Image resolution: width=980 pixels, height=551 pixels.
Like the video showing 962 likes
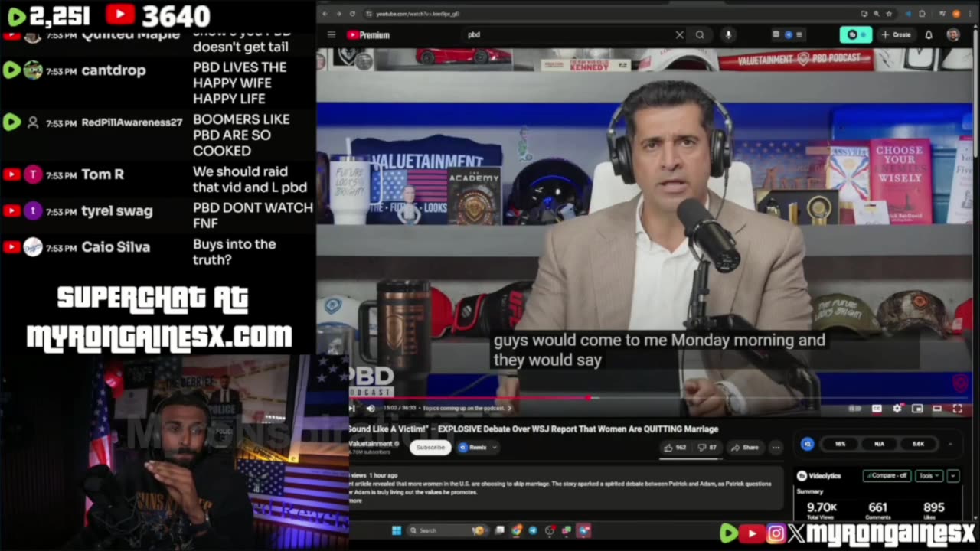click(x=675, y=448)
